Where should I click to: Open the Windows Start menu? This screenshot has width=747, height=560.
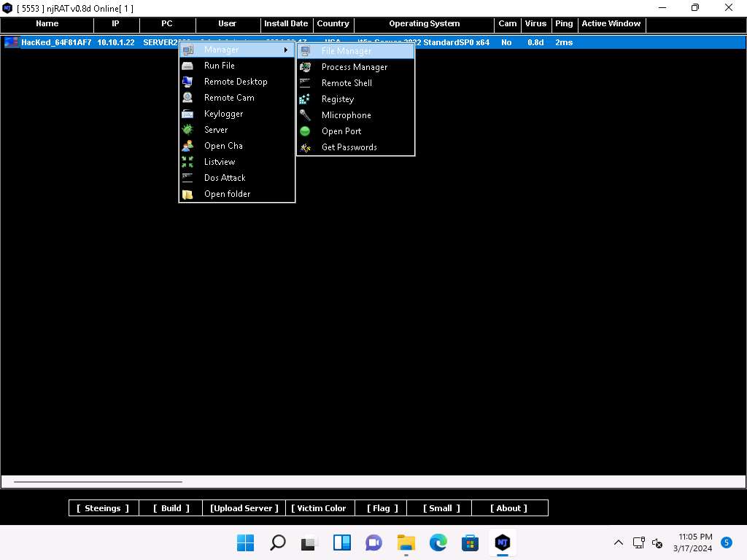[x=245, y=542]
